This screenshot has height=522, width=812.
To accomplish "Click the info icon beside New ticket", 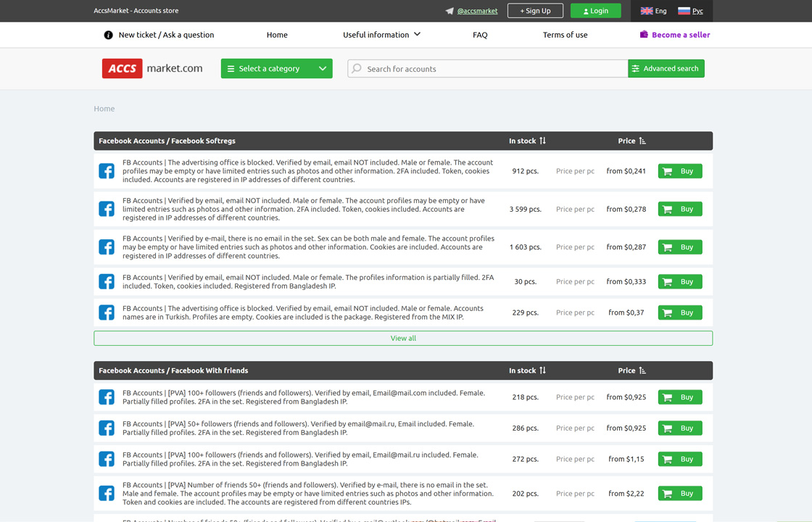I will pyautogui.click(x=108, y=36).
